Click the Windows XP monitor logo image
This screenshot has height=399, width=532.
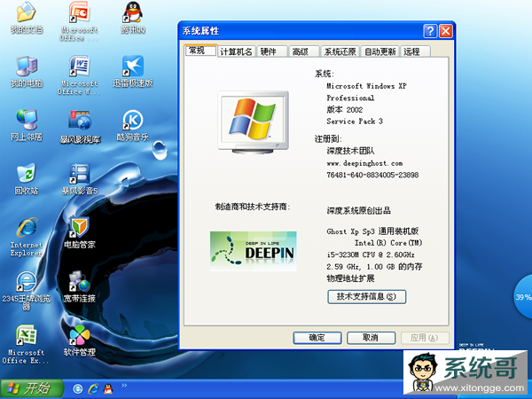tap(253, 122)
